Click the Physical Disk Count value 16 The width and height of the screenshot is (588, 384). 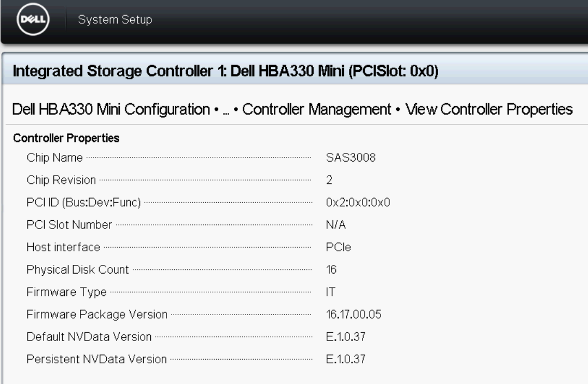[x=331, y=270]
